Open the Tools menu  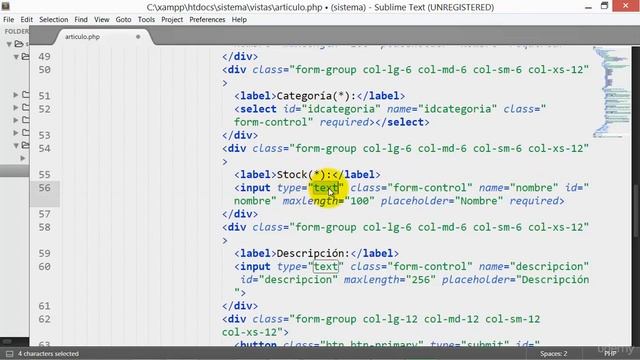click(x=146, y=20)
